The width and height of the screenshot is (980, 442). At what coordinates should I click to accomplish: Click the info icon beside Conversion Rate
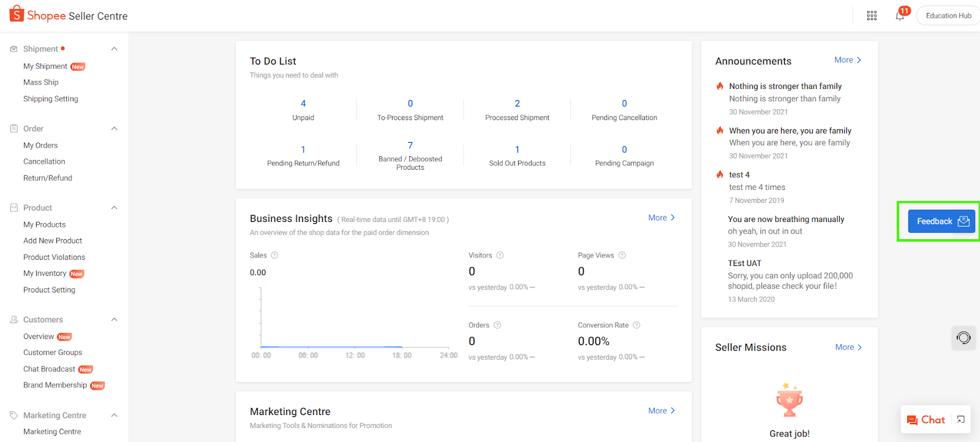[636, 325]
